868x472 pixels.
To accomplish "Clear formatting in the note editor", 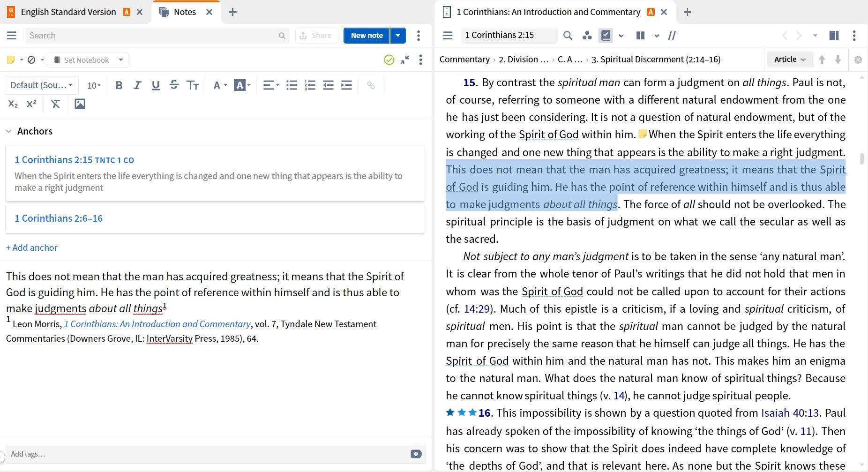I will coord(55,104).
